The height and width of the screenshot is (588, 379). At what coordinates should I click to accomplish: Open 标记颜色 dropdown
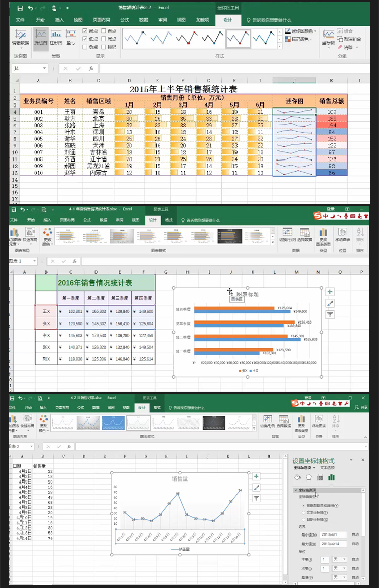[x=298, y=39]
